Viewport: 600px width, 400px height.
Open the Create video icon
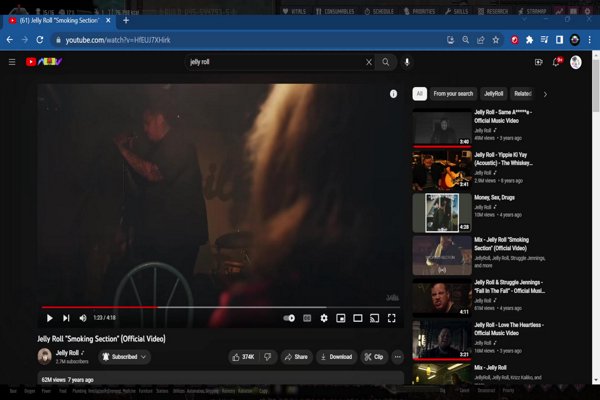tap(538, 62)
